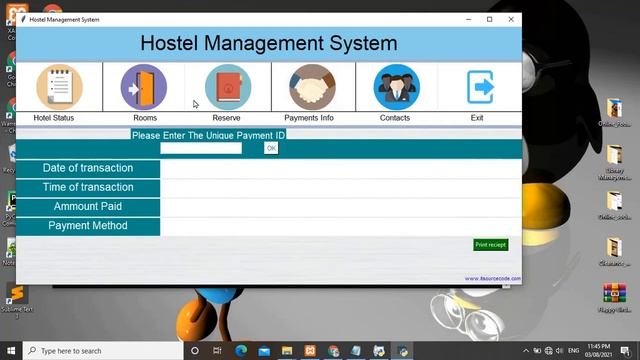Click the Contacts caption text
This screenshot has width=640, height=360.
[x=395, y=118]
